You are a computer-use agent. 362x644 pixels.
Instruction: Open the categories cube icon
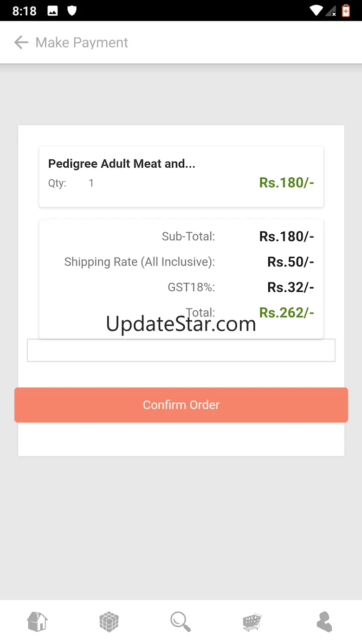[x=109, y=622]
